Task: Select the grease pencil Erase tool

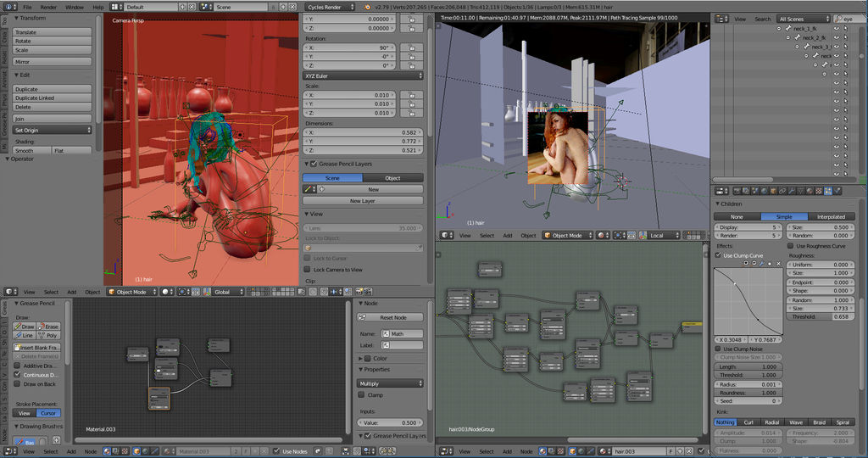Action: tap(49, 327)
